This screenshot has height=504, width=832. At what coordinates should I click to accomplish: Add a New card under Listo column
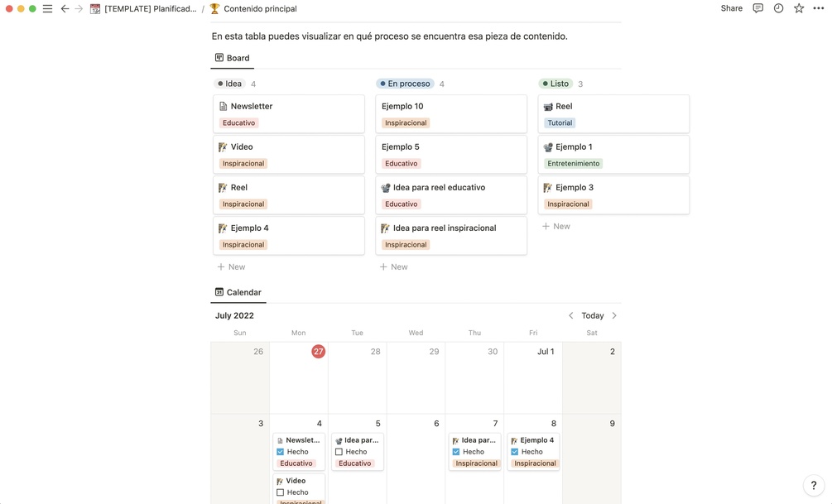556,226
